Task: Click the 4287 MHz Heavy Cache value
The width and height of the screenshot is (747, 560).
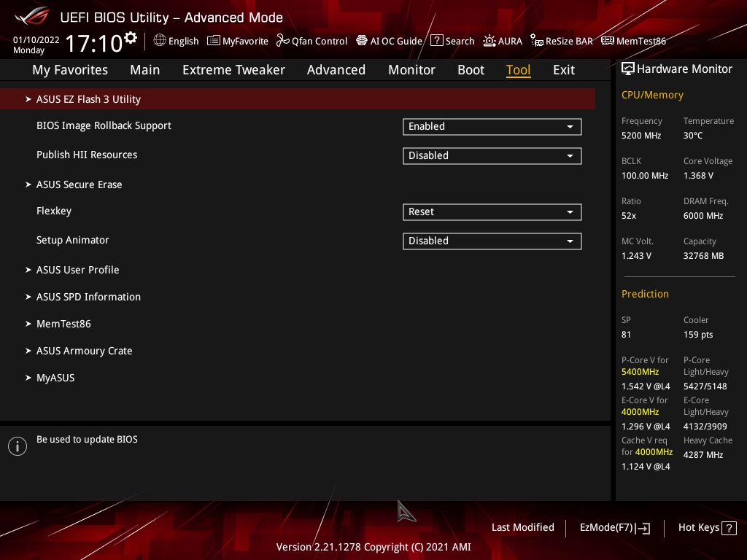Action: tap(703, 455)
